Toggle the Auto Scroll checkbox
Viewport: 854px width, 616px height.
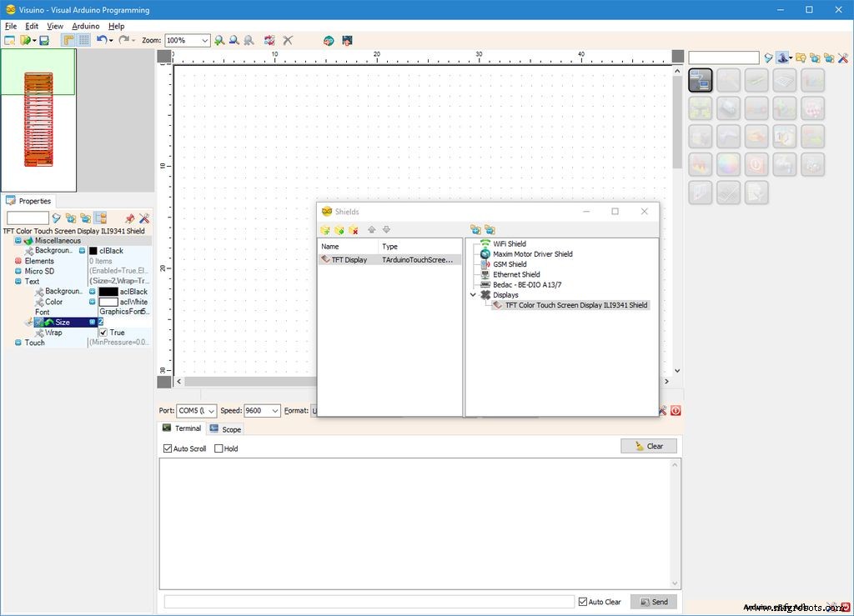pos(168,448)
